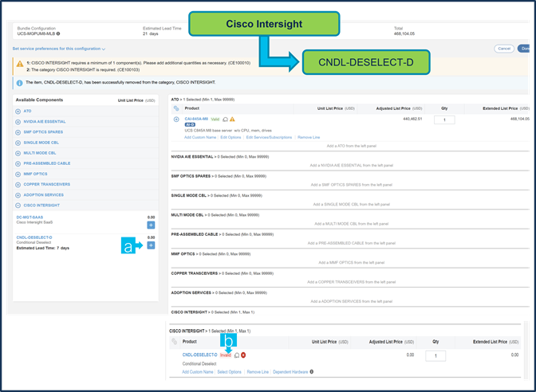Expand NVIDIA AIE ESSENTIAL category
The height and width of the screenshot is (392, 536).
tap(18, 122)
